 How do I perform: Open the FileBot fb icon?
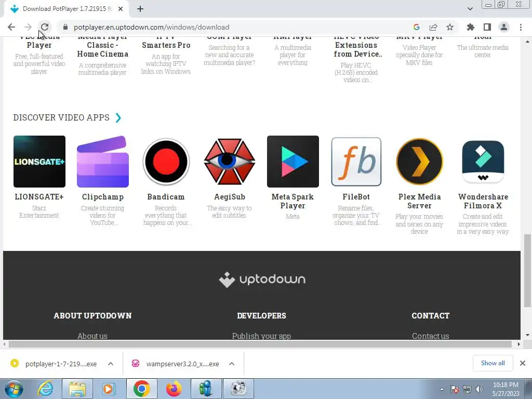(356, 162)
